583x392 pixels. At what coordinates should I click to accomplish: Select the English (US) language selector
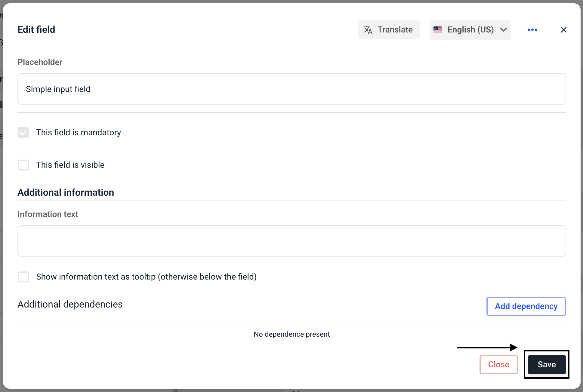[470, 30]
